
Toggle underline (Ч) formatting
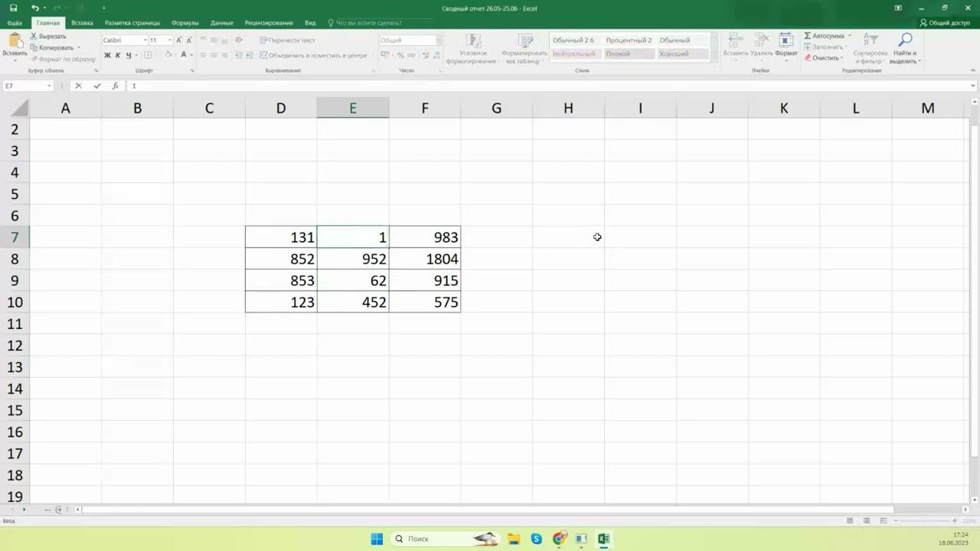(x=128, y=55)
